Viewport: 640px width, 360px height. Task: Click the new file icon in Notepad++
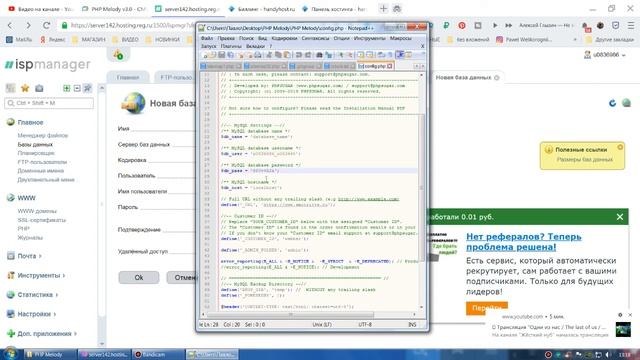point(205,55)
